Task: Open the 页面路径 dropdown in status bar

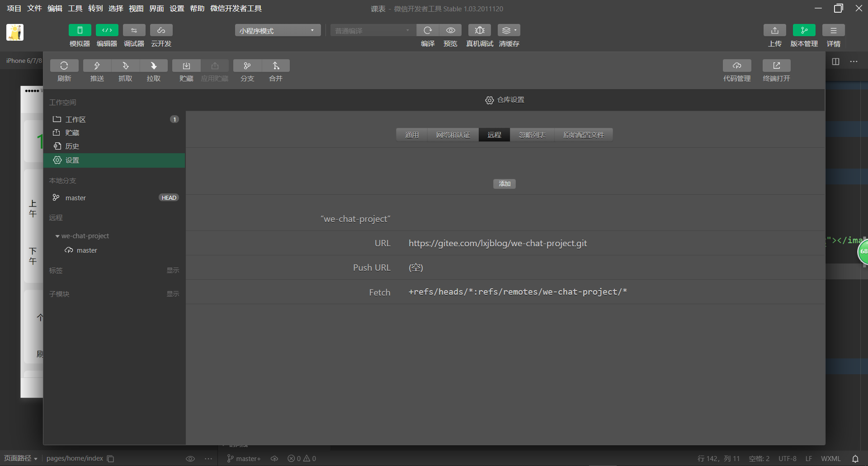Action: coord(21,458)
